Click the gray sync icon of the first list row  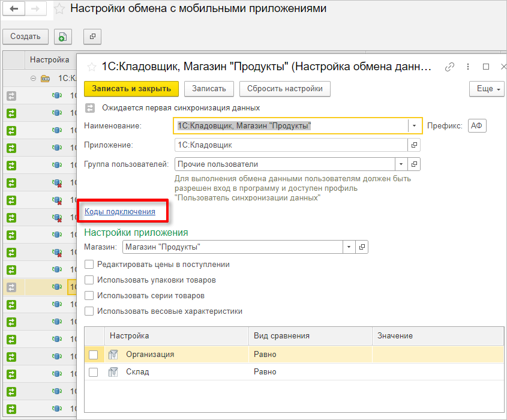click(11, 96)
